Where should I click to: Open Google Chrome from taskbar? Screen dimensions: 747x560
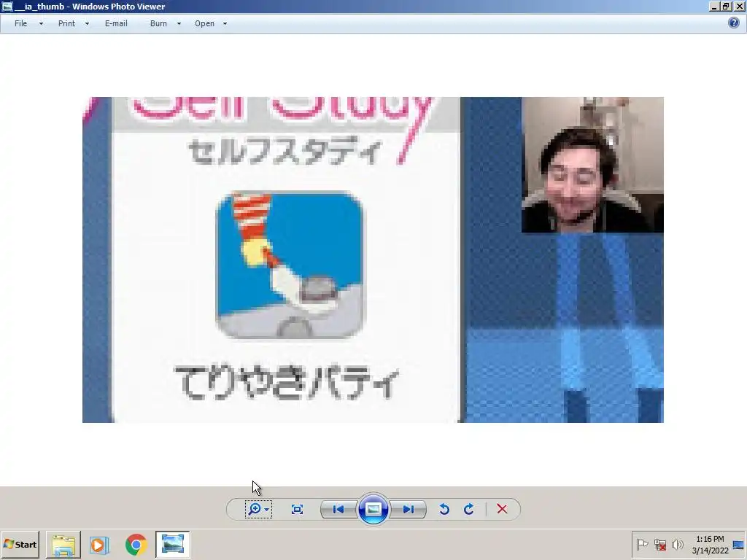pos(136,545)
